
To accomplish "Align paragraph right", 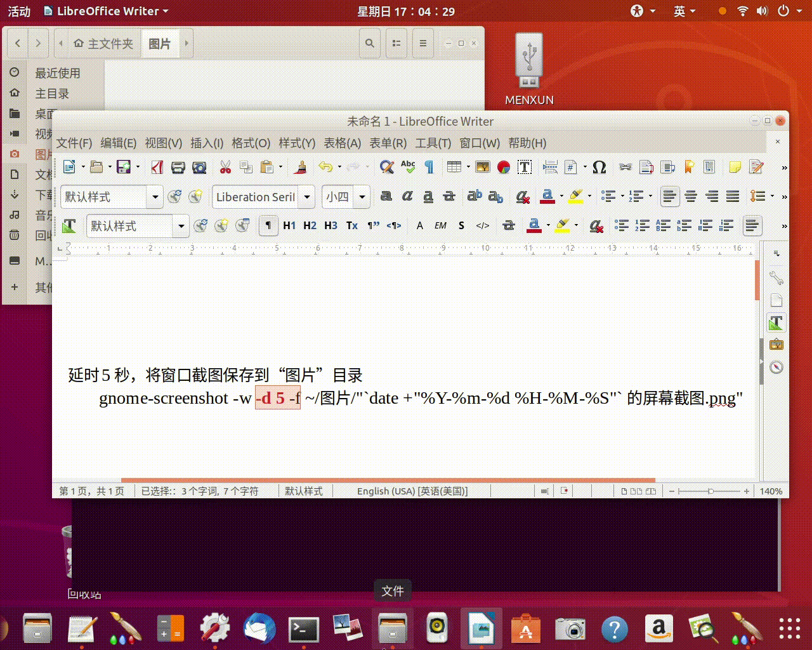I will 712,197.
